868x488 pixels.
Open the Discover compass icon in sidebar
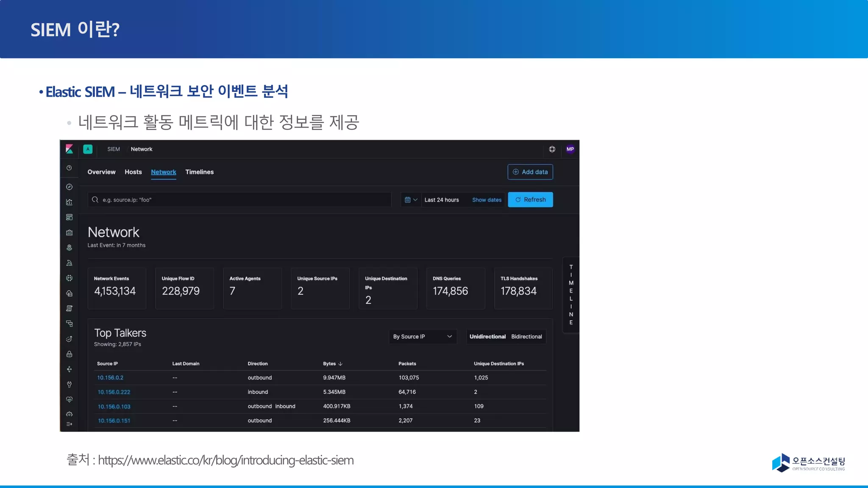click(x=69, y=187)
